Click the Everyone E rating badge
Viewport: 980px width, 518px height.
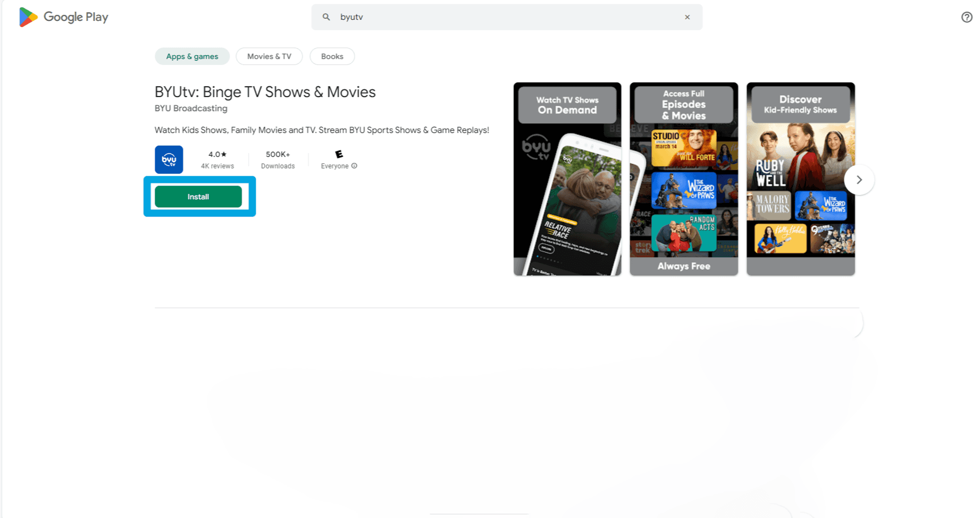(x=339, y=154)
